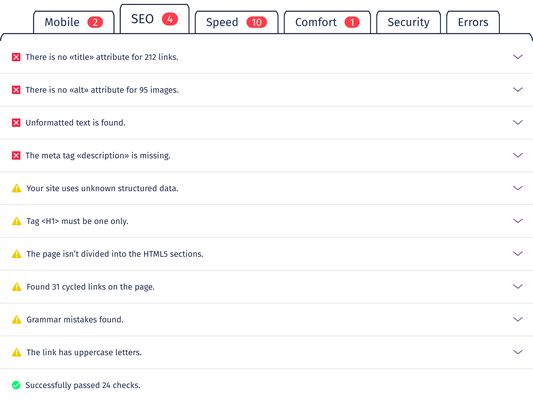Click red error icon beside Unformatted text row
This screenshot has height=400, width=533.
(16, 123)
